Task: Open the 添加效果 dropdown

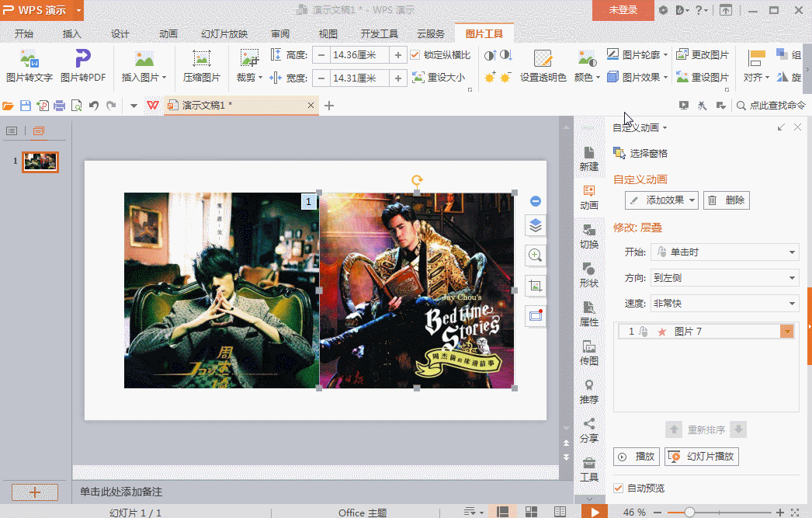Action: coord(661,200)
